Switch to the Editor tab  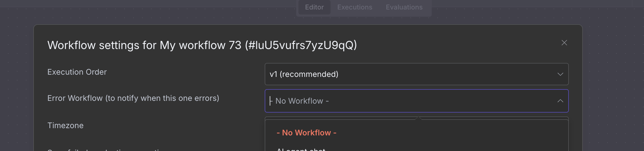click(x=314, y=7)
